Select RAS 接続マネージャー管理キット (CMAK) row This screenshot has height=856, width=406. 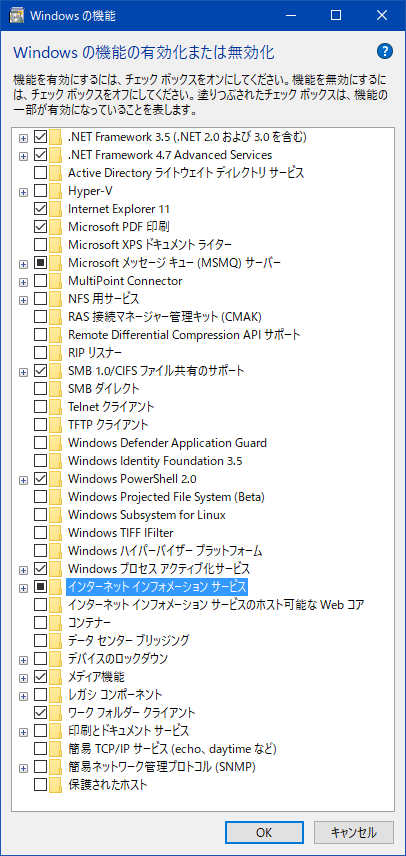165,317
